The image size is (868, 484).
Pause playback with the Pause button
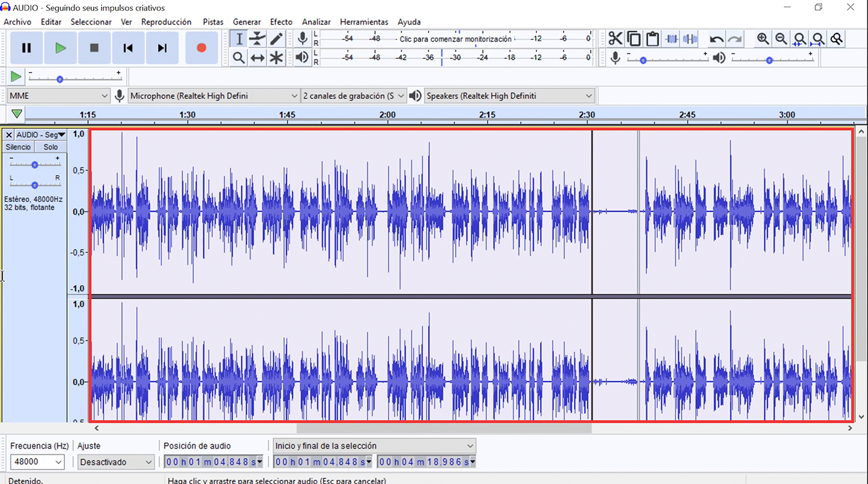(27, 48)
